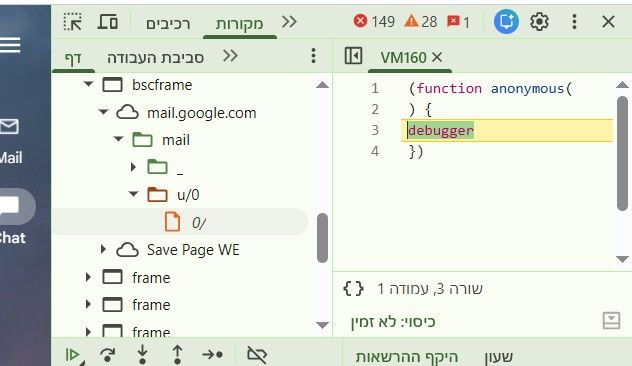Activate the inspect element selector icon

tap(73, 21)
